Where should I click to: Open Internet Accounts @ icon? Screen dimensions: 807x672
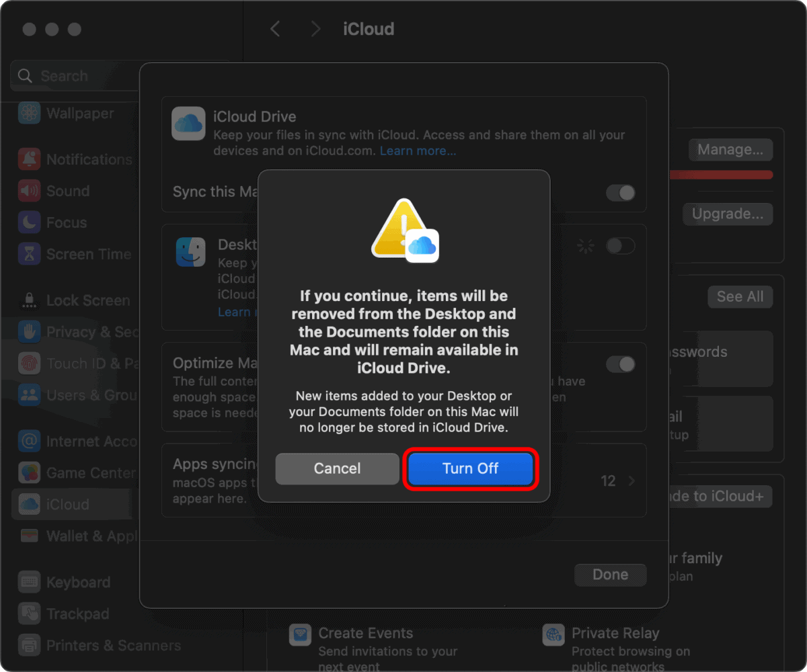tap(29, 441)
